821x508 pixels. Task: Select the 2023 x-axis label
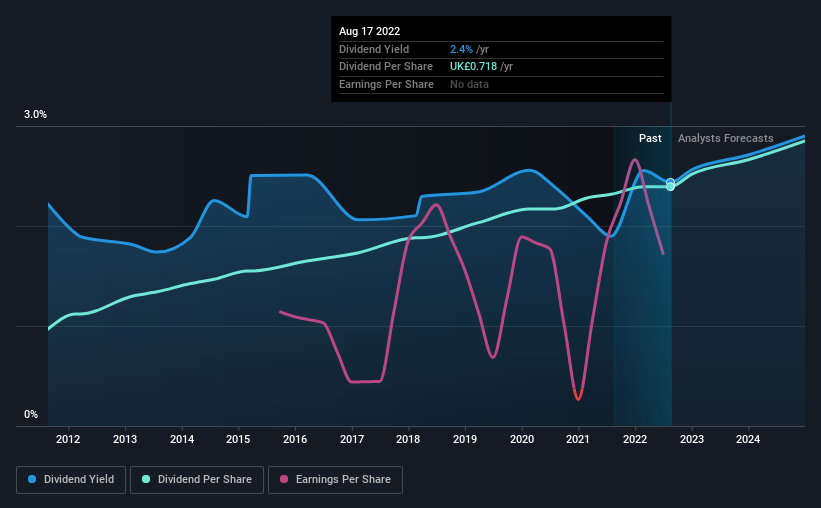tap(692, 439)
